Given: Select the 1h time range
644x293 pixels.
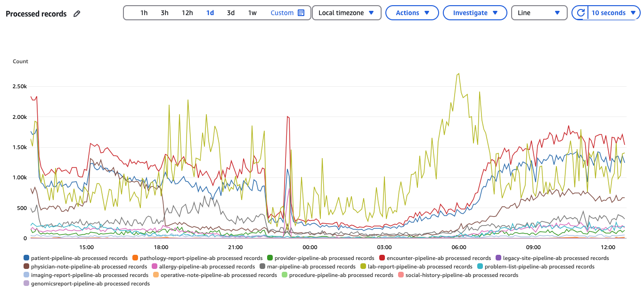Looking at the screenshot, I should pos(144,13).
